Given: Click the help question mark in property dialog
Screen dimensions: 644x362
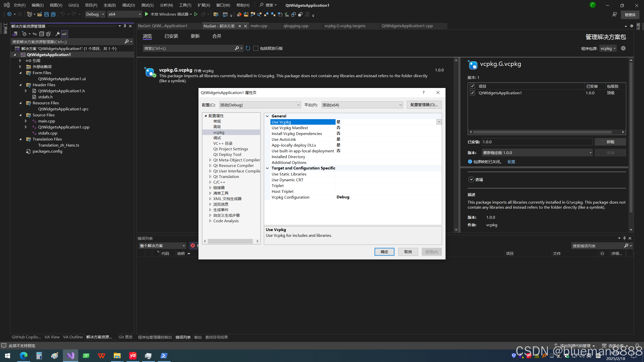Looking at the screenshot, I should point(424,93).
